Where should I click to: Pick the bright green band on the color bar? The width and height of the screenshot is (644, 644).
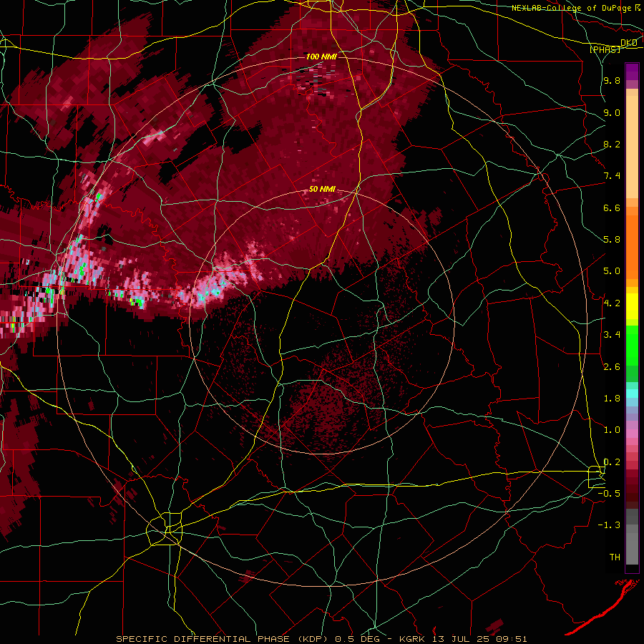click(632, 345)
